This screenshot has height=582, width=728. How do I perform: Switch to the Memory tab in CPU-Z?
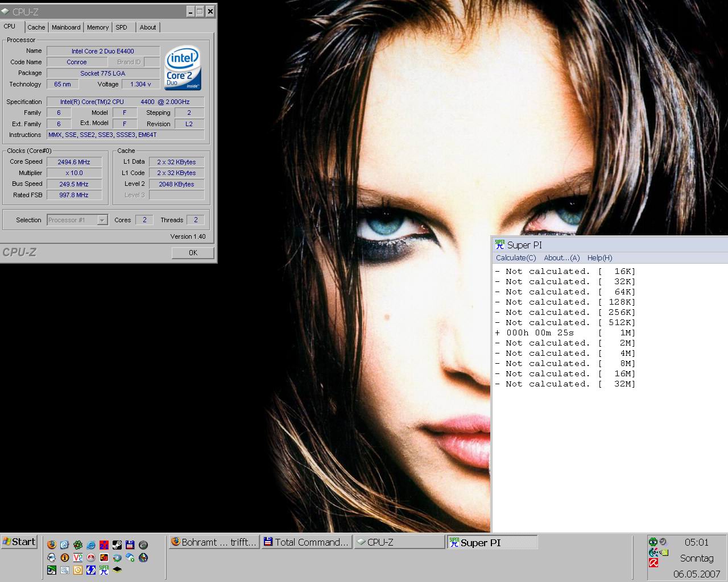98,27
